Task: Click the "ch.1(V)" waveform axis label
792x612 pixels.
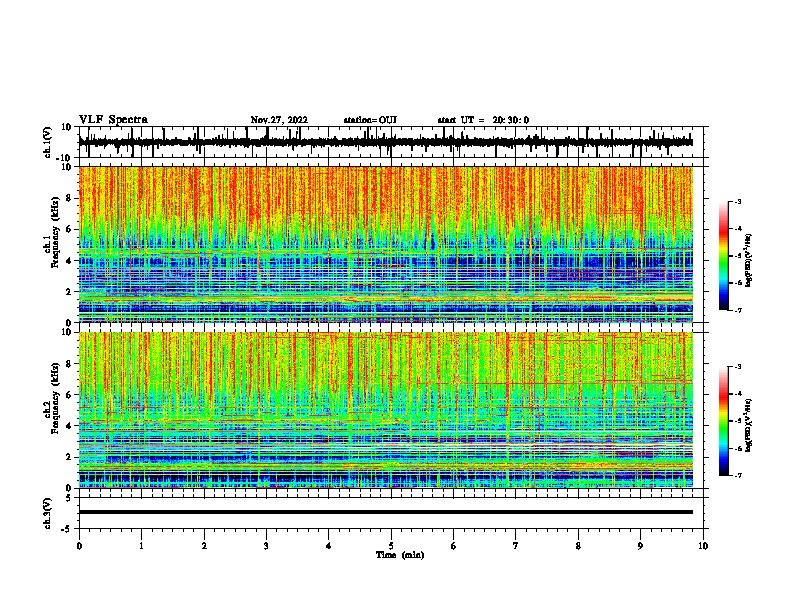Action: click(48, 142)
